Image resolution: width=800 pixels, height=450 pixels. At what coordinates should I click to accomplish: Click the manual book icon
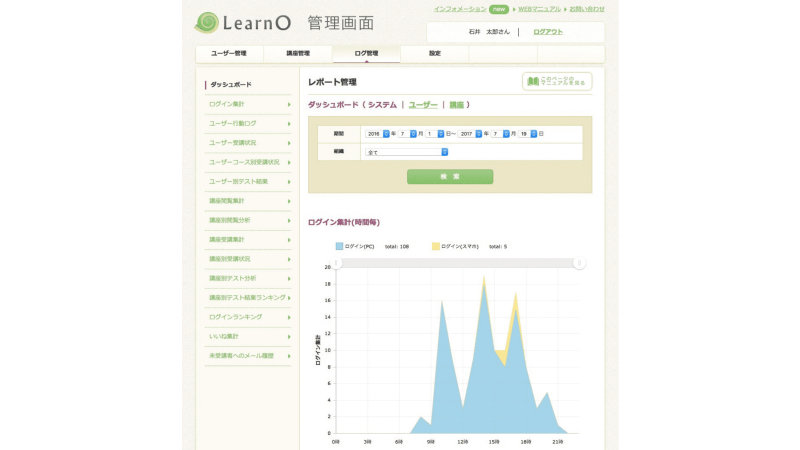point(534,81)
